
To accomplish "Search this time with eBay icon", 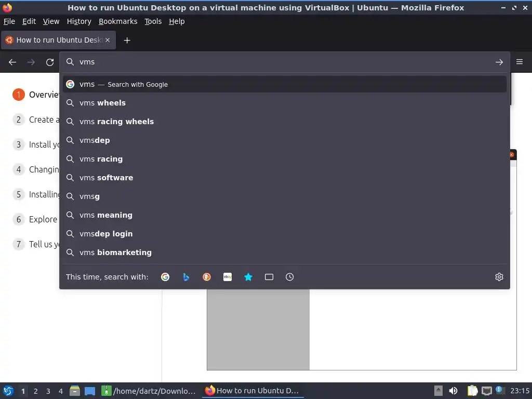I will tap(228, 277).
